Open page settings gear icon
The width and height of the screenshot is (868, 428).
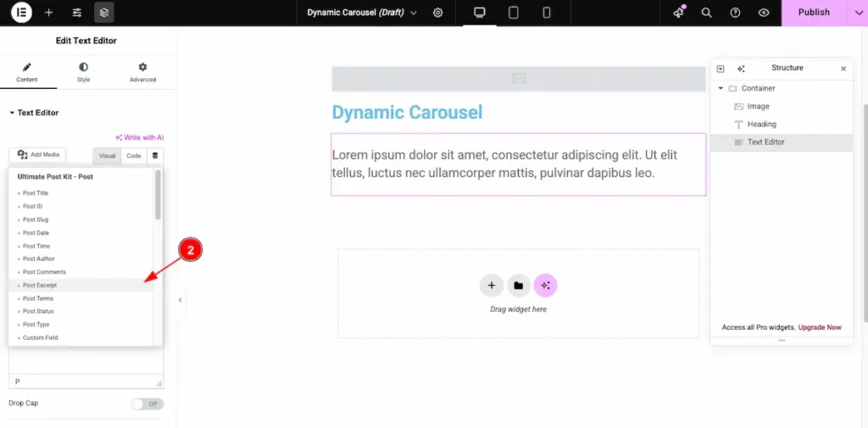tap(438, 13)
